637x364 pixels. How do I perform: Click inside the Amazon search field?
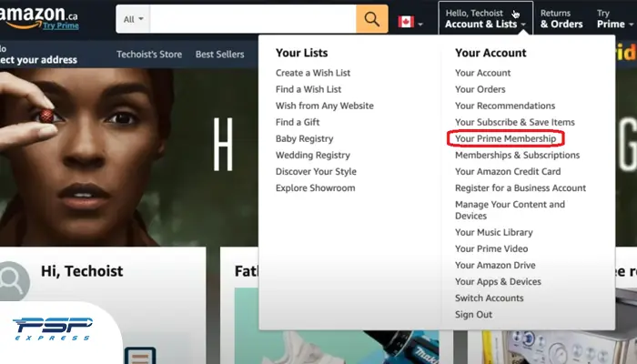253,19
